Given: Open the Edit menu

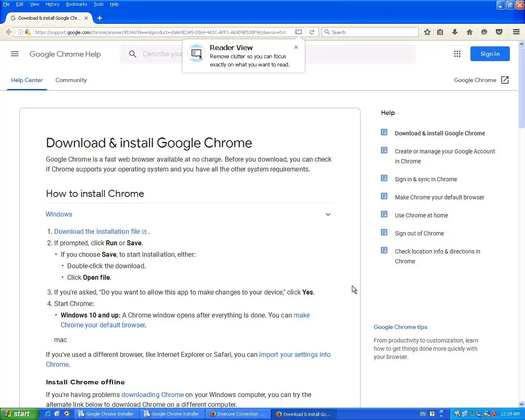Looking at the screenshot, I should (20, 4).
